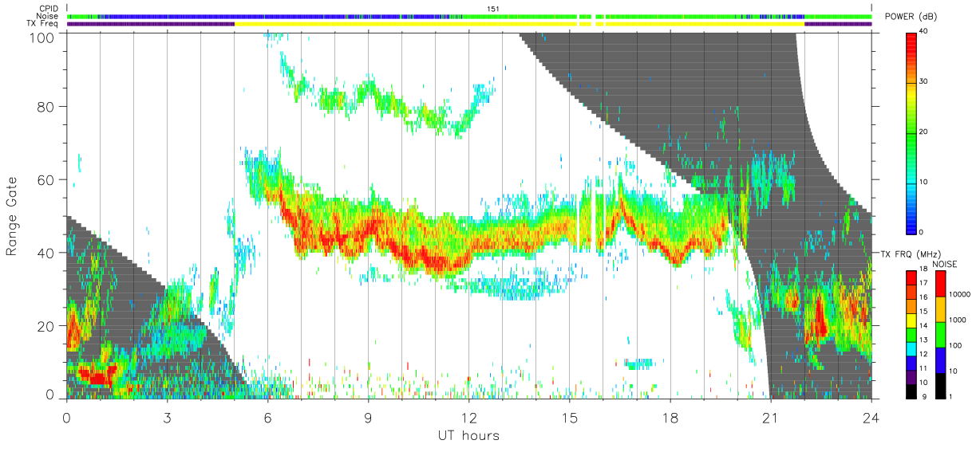Pick the red top of POWER colorbar
Image resolution: width=980 pixels, height=452 pixels.
click(911, 40)
